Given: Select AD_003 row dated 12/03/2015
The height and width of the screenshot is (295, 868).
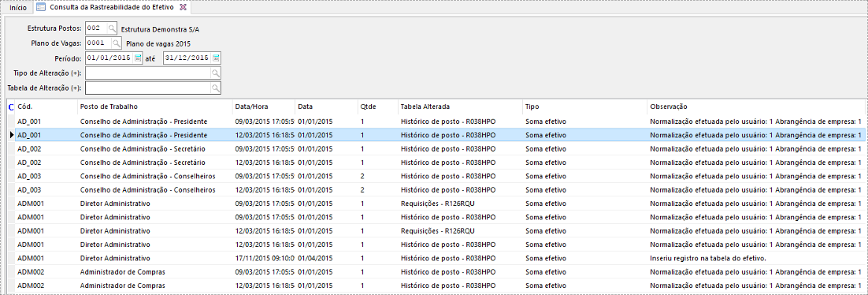Looking at the screenshot, I should 440,189.
